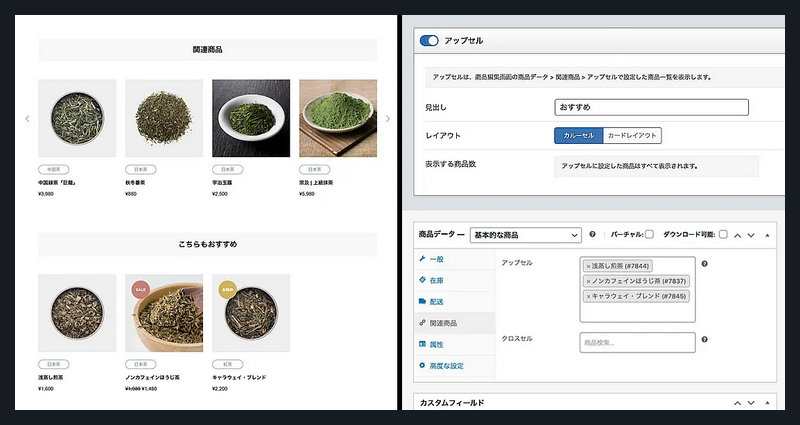
Task: Click the 関連商品 section heading
Action: (208, 50)
